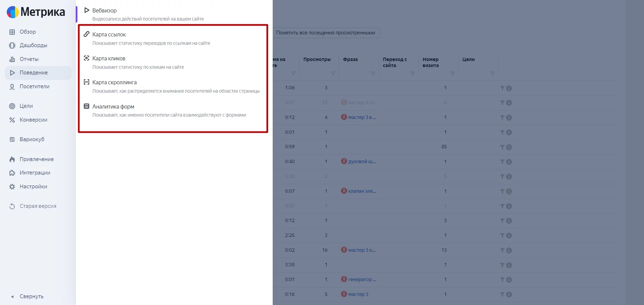Click the Отчеты bar chart icon
The height and width of the screenshot is (305, 644).
(x=12, y=59)
